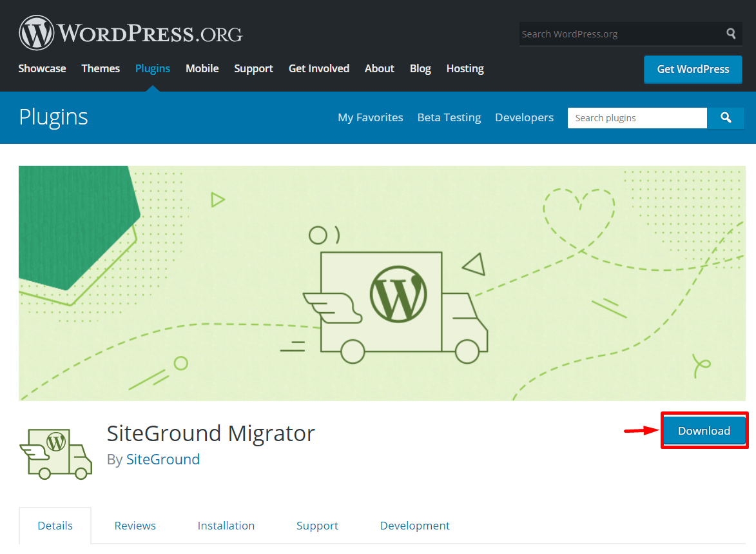Switch to the plugin Support tab
756x554 pixels.
pos(317,526)
